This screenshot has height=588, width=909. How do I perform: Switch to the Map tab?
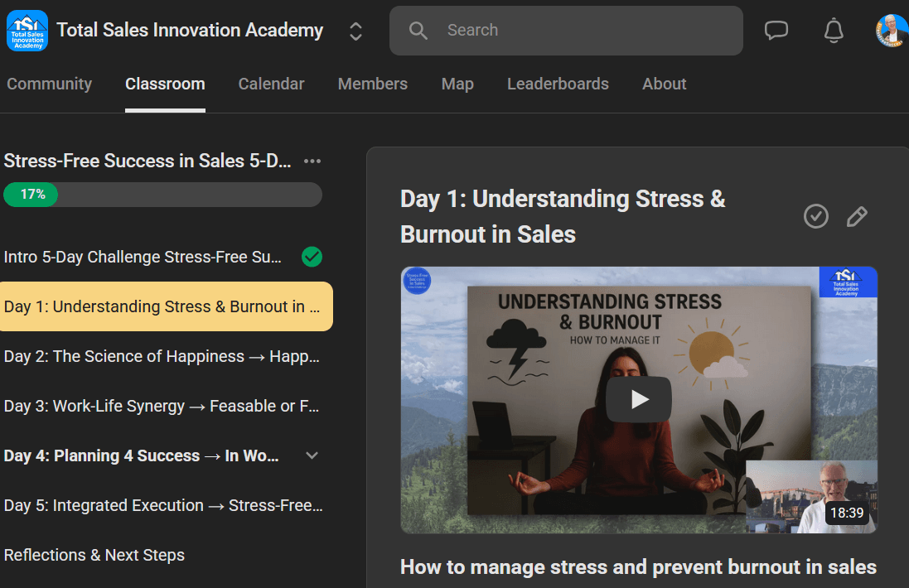click(x=457, y=84)
